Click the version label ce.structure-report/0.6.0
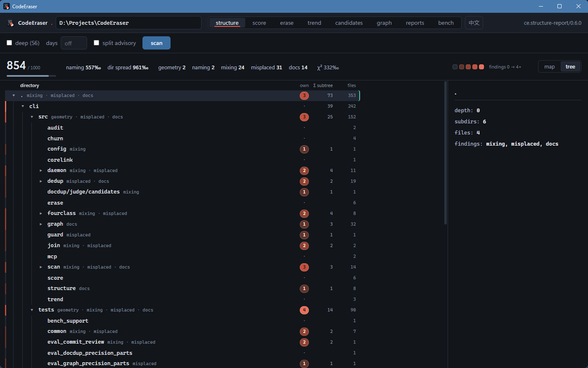Image resolution: width=588 pixels, height=368 pixels. pos(552,23)
